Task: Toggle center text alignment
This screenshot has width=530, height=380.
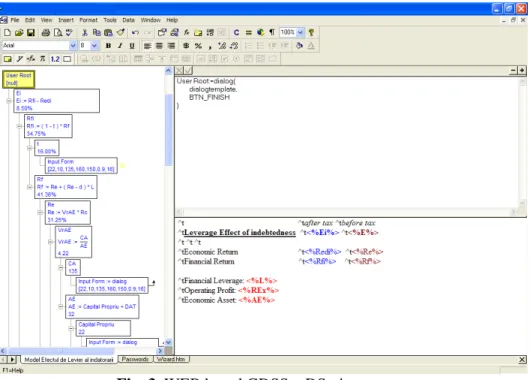Action: pos(159,46)
